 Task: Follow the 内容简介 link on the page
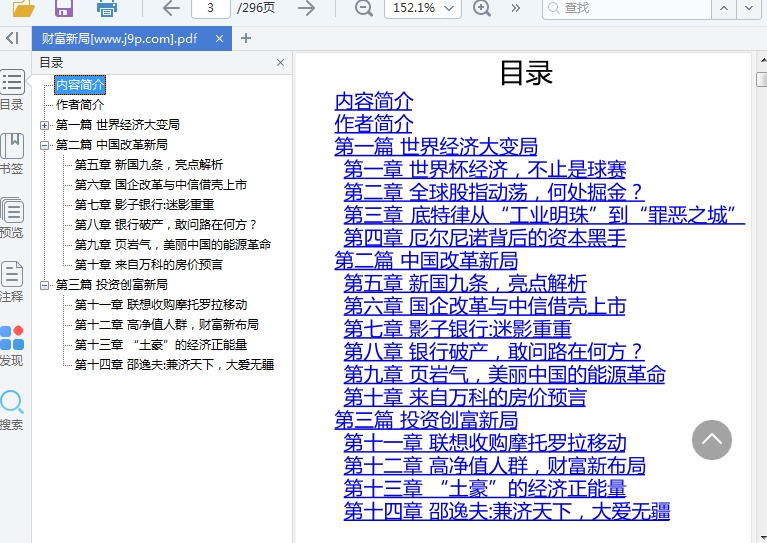point(374,101)
